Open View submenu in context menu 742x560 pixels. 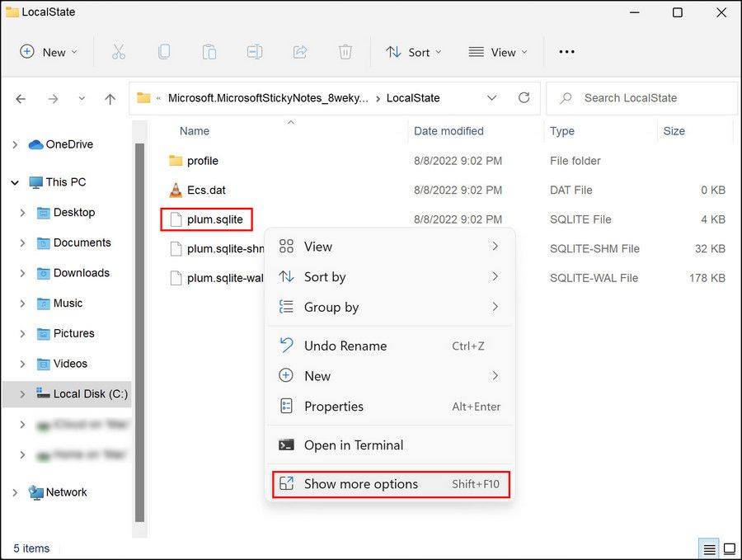[x=390, y=247]
